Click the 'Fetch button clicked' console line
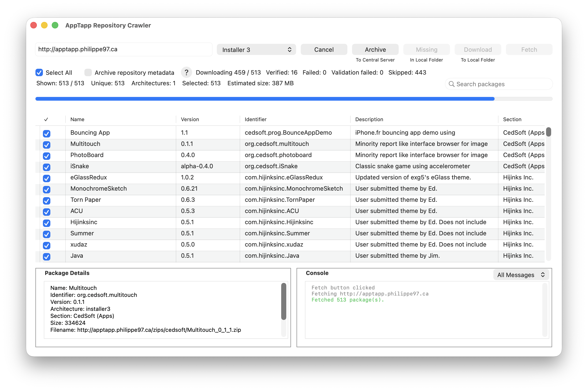 coord(343,288)
